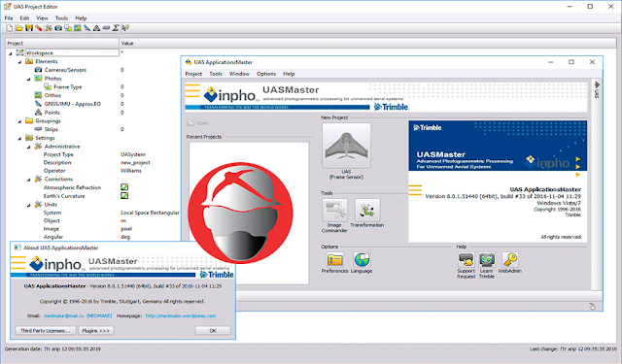Open Options menu in ApplicationsMaster
This screenshot has height=364, width=622.
click(x=266, y=74)
